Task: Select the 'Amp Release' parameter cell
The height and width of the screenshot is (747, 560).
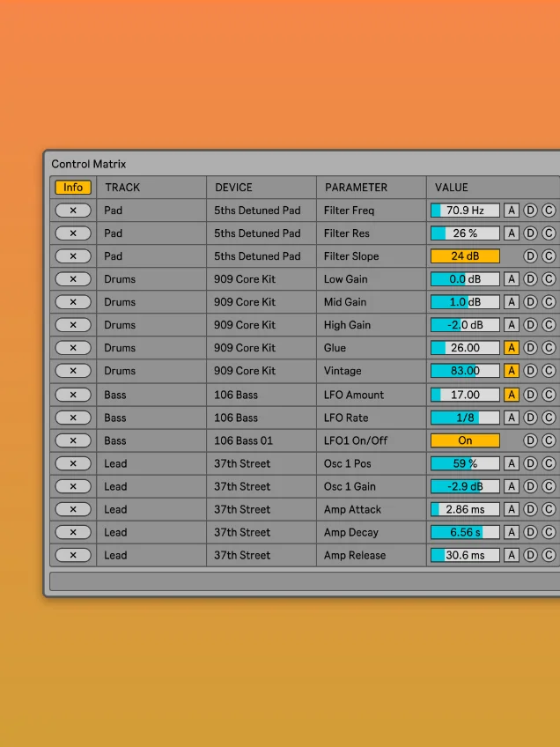Action: click(371, 555)
